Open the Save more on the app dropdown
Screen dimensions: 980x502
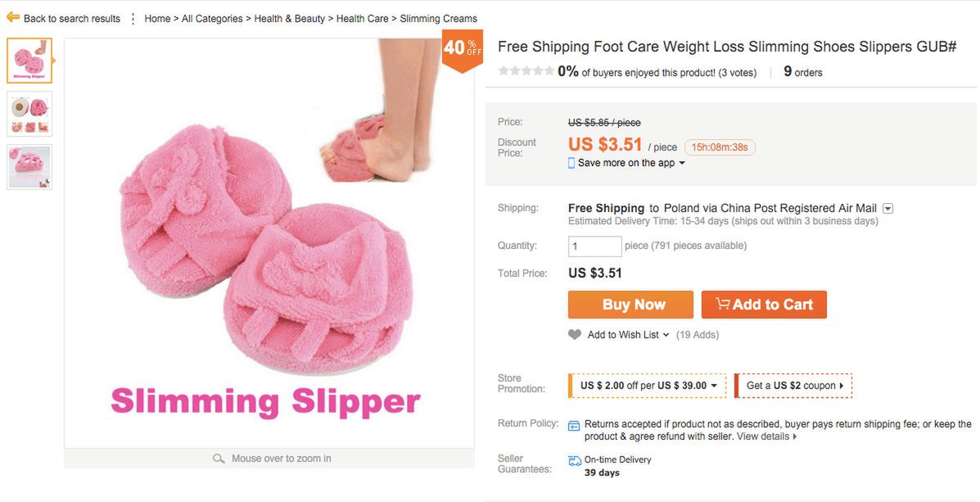pos(682,163)
